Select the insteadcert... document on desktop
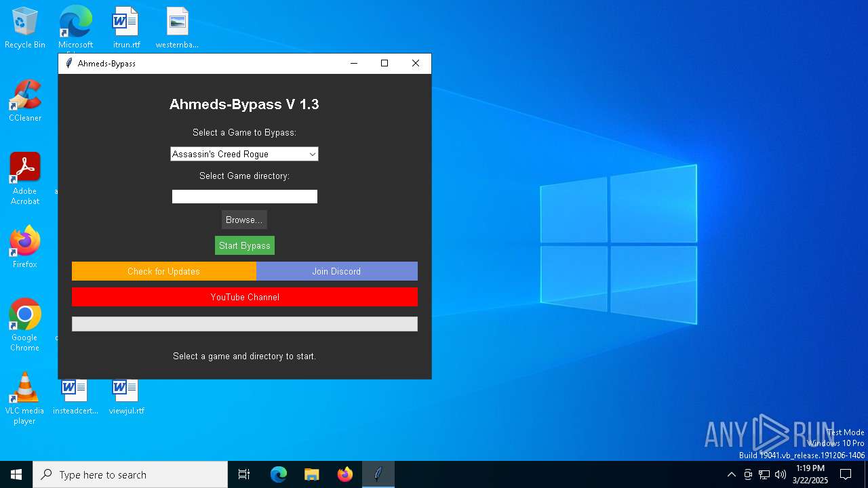868x488 pixels. click(x=75, y=396)
